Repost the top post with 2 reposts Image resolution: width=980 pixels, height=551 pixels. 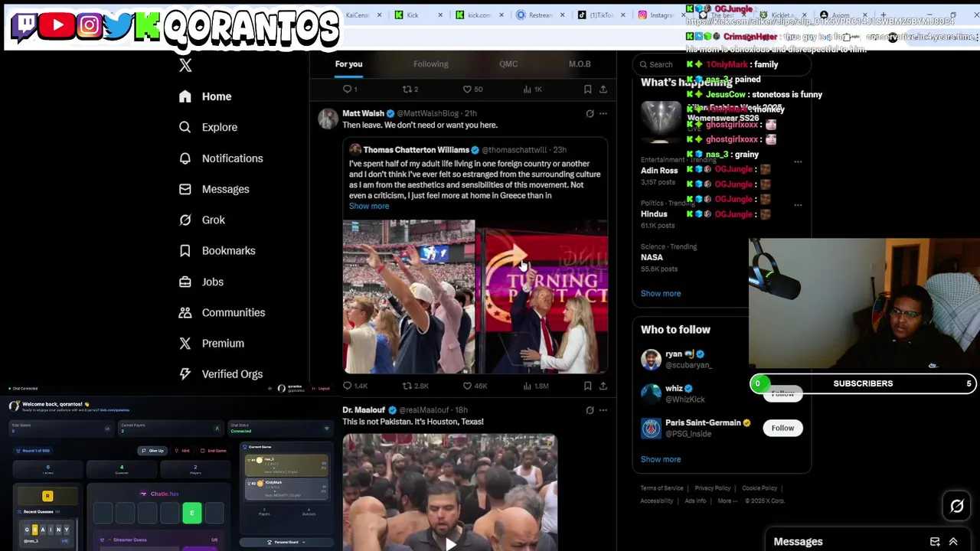click(410, 90)
